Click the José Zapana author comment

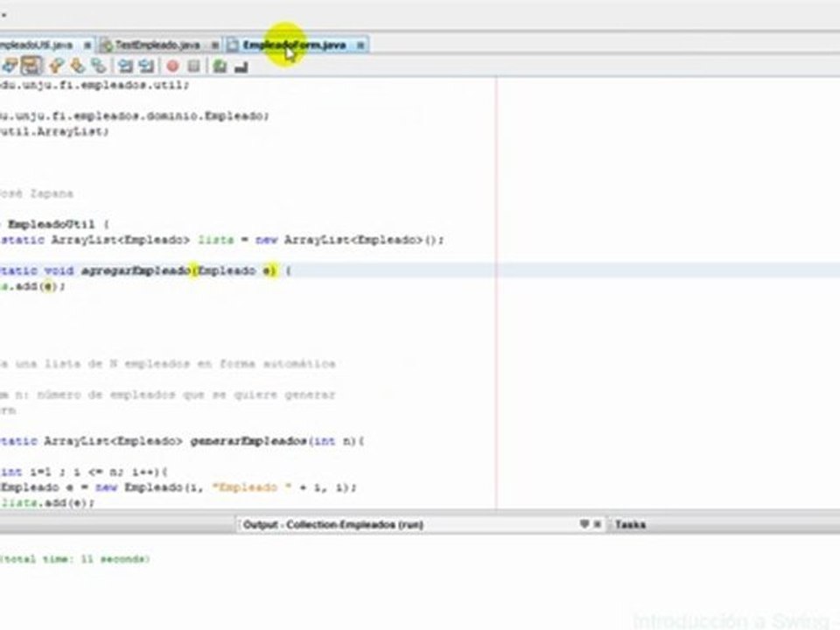point(37,193)
